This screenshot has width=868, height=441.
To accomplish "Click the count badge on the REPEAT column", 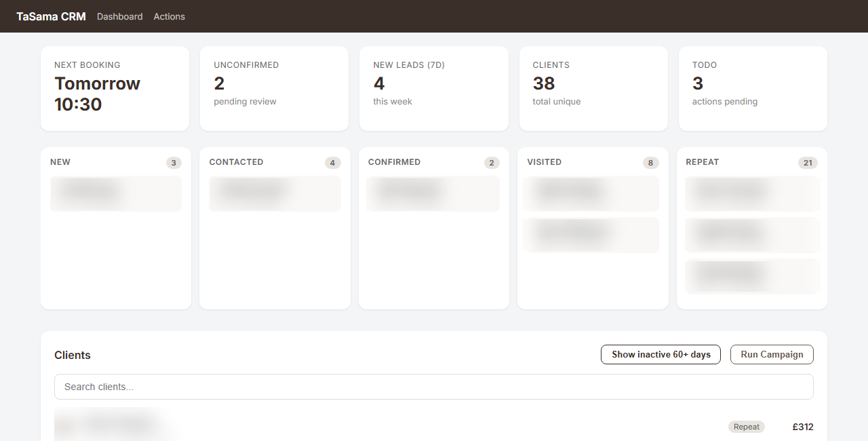I will tap(808, 163).
